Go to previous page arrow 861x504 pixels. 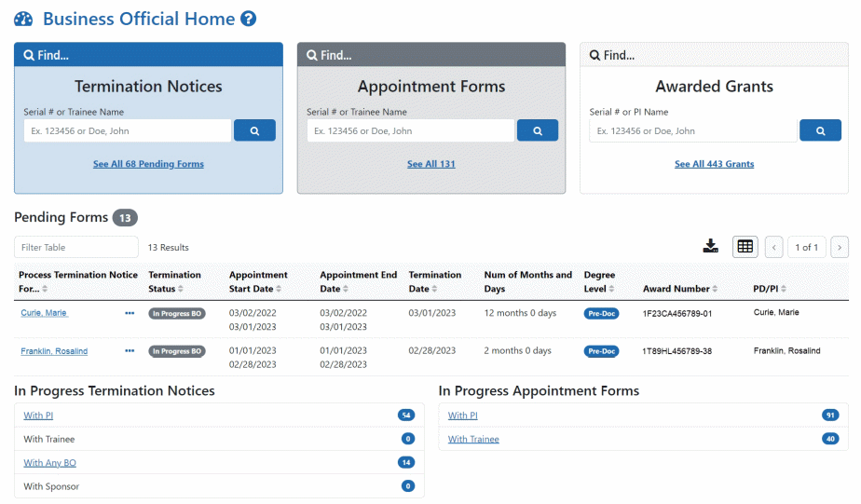click(x=773, y=247)
